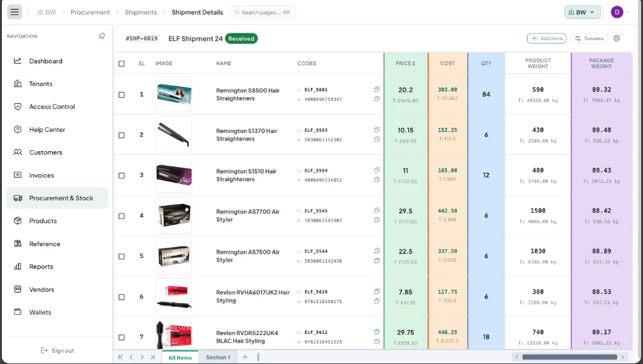
Task: Sign out of the application
Action: click(x=57, y=350)
